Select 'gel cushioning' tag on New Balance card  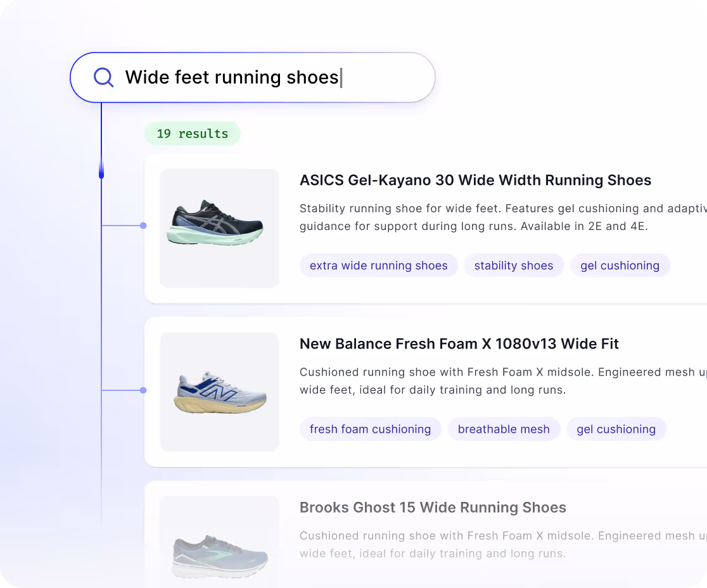coord(616,429)
